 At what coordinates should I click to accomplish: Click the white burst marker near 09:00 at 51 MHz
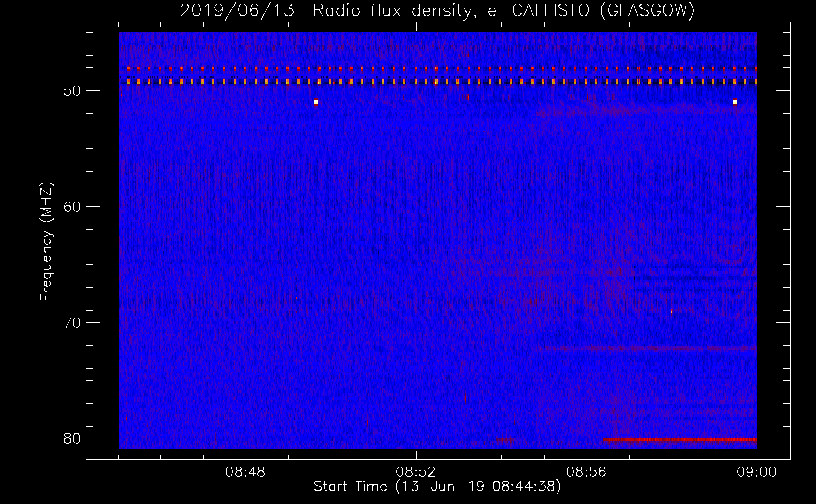(735, 102)
